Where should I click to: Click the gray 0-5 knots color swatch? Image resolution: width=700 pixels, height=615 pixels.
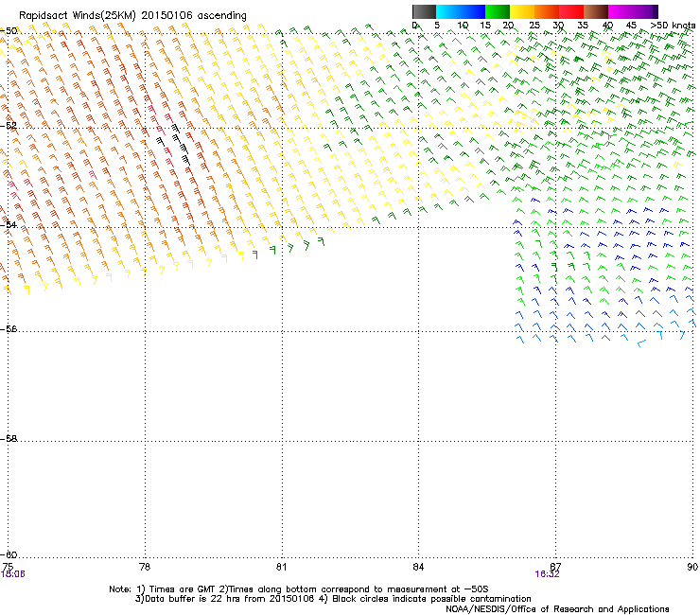coord(424,11)
